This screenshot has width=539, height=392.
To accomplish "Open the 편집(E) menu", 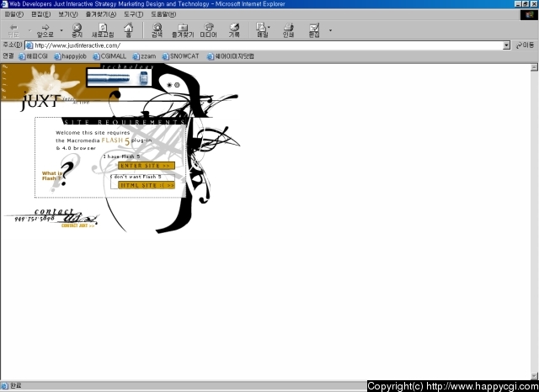I will point(40,14).
